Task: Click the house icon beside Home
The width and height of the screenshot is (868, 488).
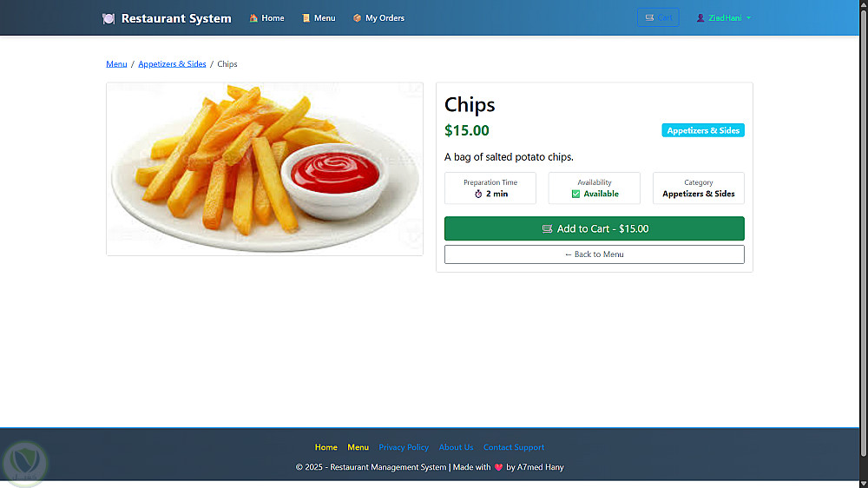Action: pos(253,17)
